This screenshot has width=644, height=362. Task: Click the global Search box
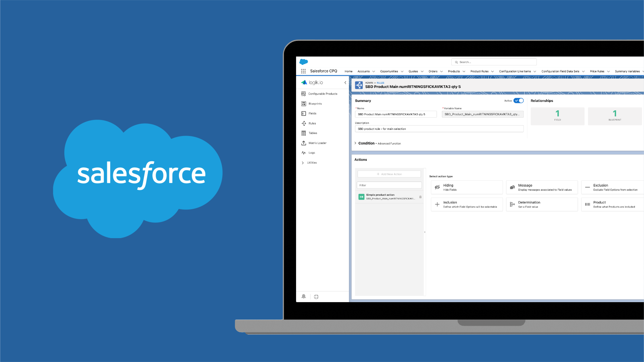coord(494,62)
